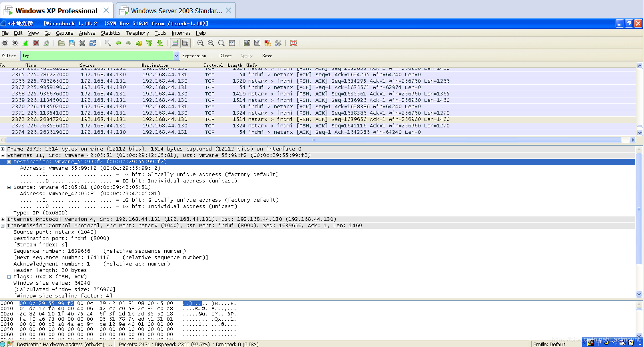Click Profile: Default in status bar

click(x=549, y=344)
